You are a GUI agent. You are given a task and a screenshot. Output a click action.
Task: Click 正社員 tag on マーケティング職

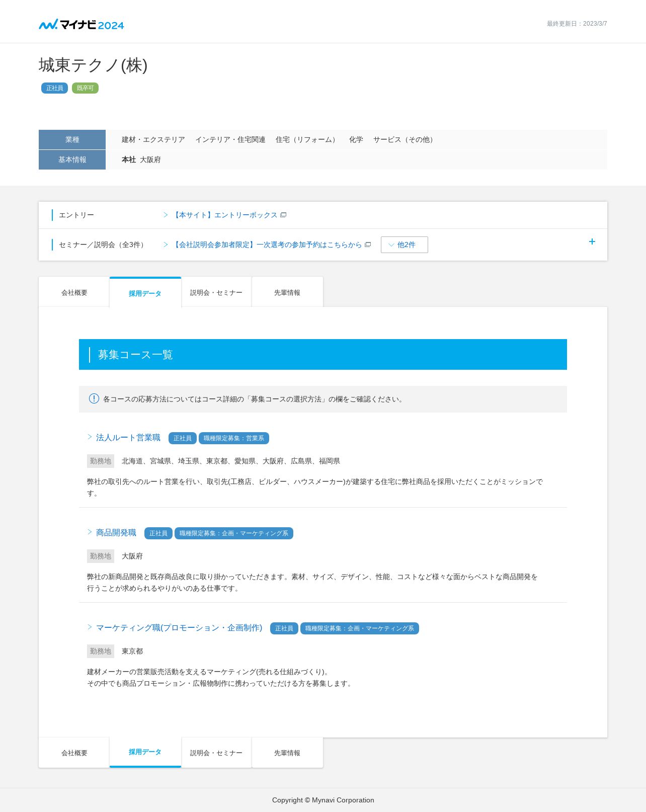click(284, 628)
